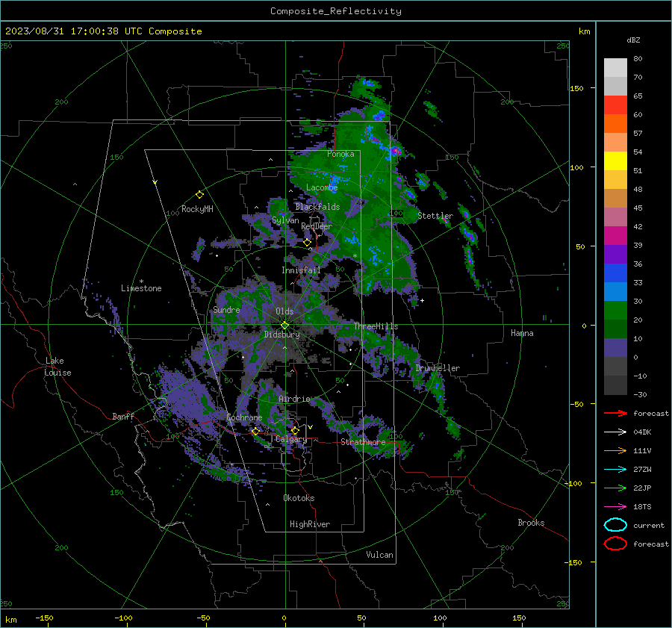
Task: Click the -150 value on bottom axis
Action: pyautogui.click(x=44, y=618)
